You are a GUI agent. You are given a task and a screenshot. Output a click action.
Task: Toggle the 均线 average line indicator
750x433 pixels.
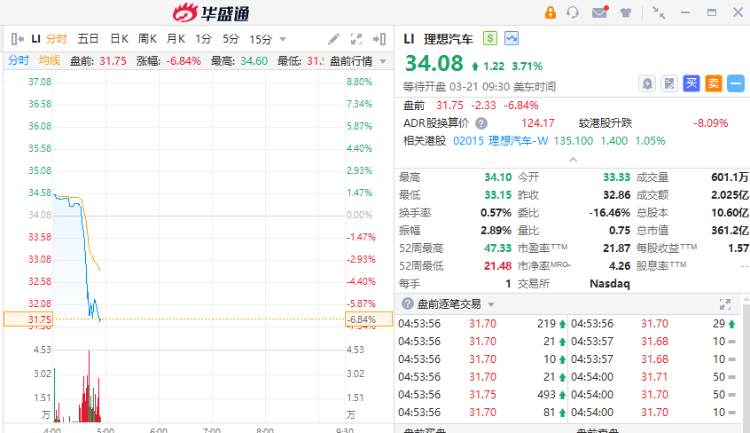[x=49, y=61]
